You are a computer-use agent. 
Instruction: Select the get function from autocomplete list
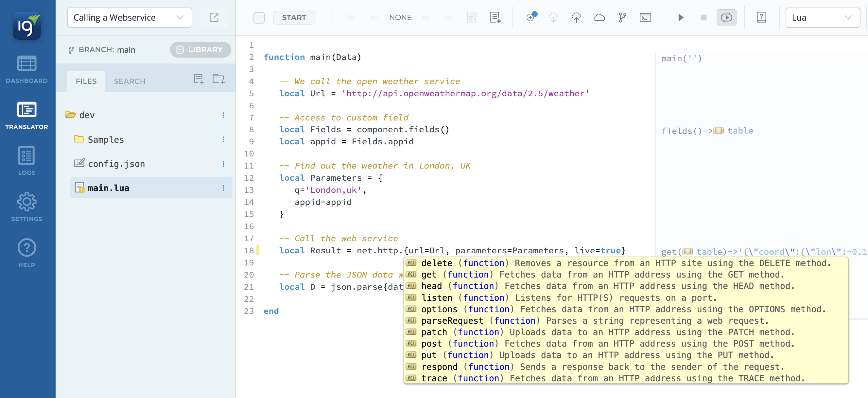tap(429, 275)
